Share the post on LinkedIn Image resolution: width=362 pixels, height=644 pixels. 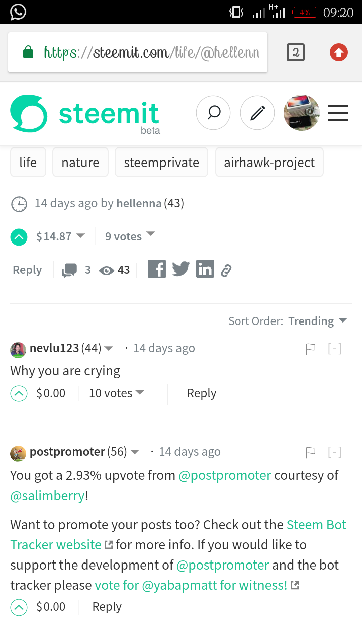point(205,269)
